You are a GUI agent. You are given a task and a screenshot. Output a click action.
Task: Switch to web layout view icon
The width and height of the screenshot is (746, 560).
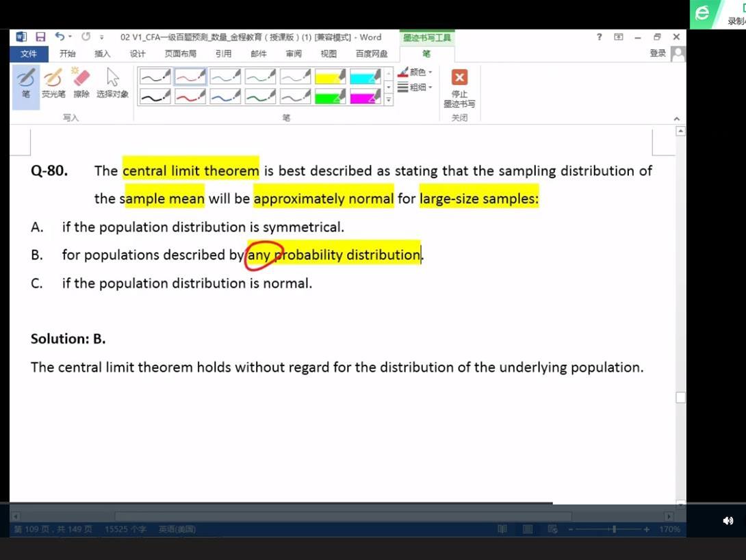(552, 529)
